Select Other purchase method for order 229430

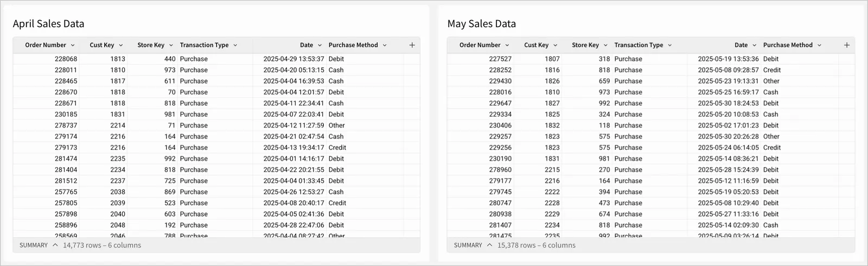[x=771, y=81]
